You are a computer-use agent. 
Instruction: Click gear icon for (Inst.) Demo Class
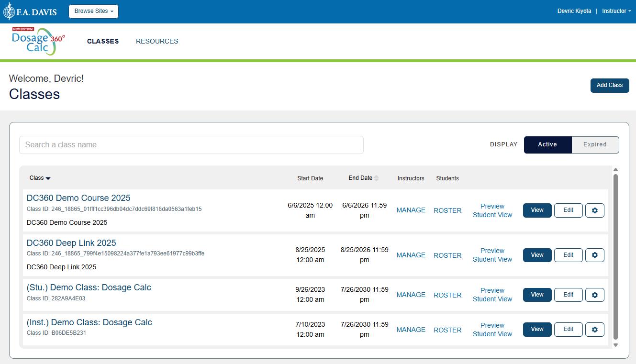click(x=594, y=330)
